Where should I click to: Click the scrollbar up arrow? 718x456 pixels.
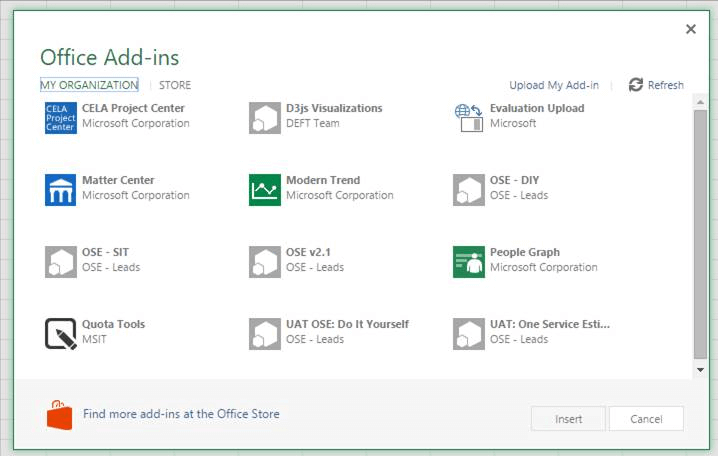700,104
